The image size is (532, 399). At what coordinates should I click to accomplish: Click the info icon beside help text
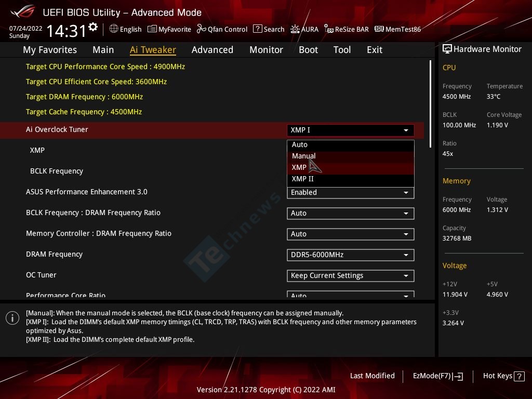tap(12, 318)
